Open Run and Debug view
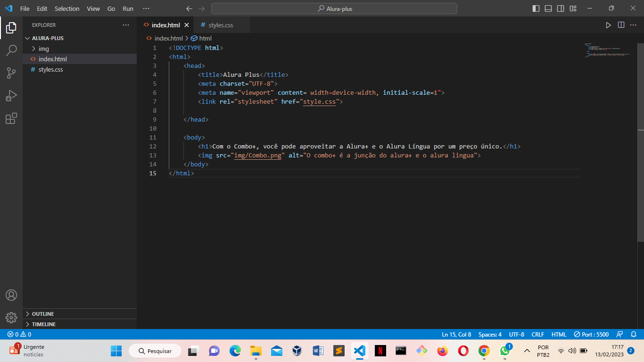Image resolution: width=644 pixels, height=362 pixels. point(11,96)
